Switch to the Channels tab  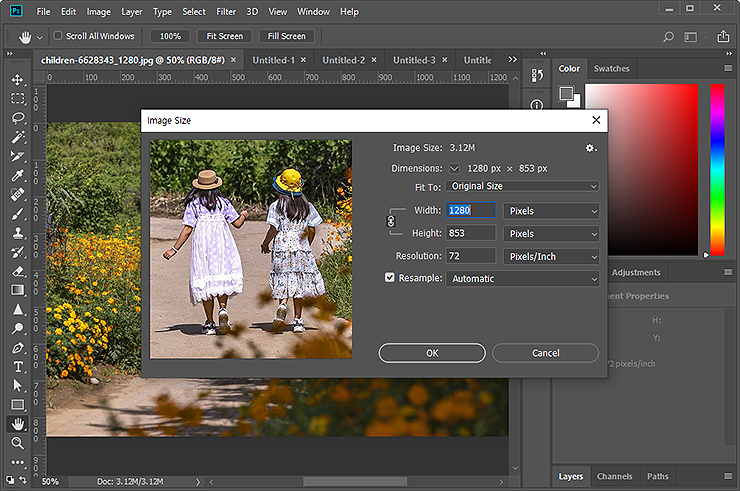(x=615, y=476)
